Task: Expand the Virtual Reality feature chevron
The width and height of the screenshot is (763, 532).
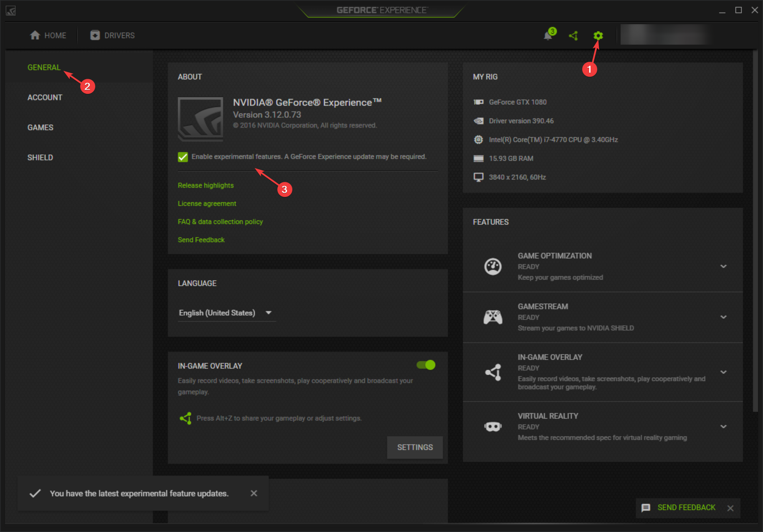Action: point(724,426)
